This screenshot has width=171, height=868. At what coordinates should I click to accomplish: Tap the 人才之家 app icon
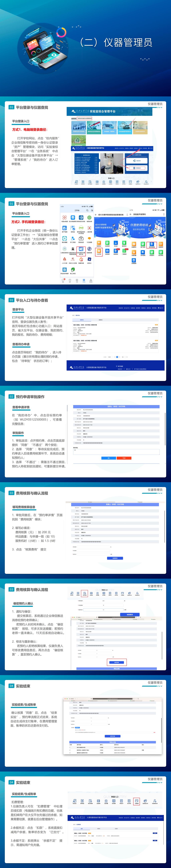click(x=64, y=260)
